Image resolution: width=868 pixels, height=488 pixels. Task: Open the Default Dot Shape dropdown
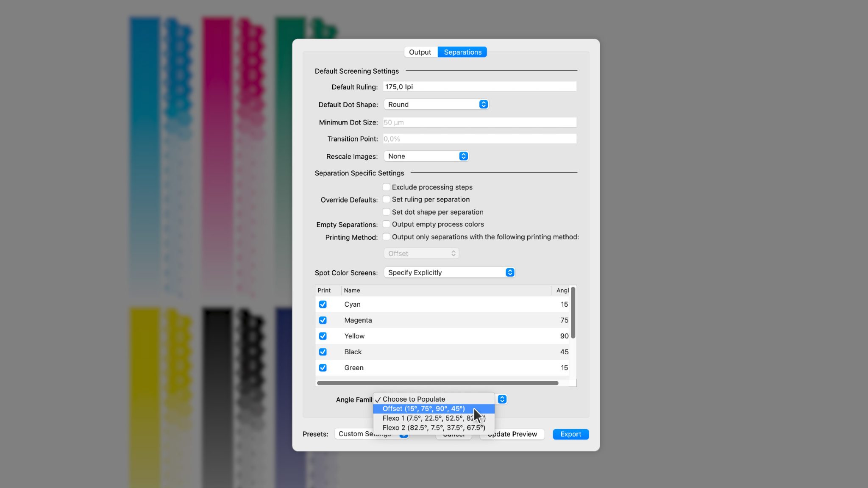pos(436,104)
